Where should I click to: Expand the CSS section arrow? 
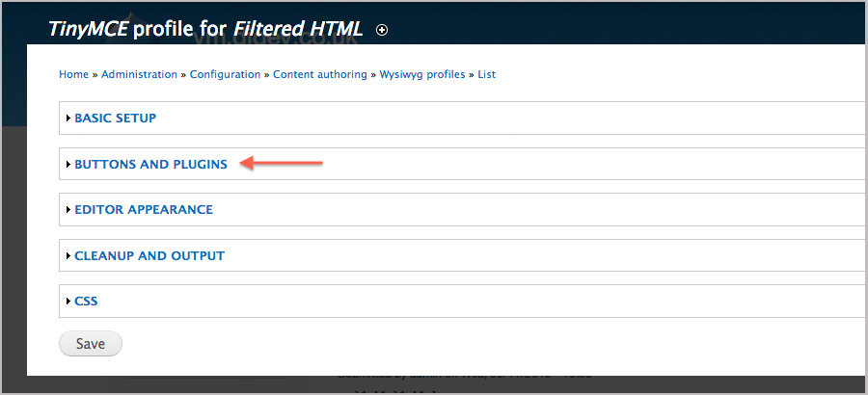[68, 302]
